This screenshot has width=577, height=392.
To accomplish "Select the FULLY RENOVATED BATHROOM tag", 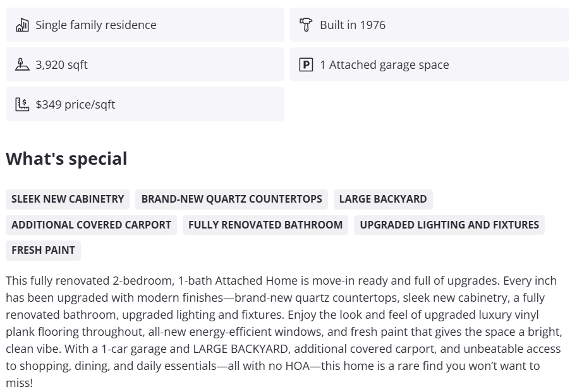I will pos(265,225).
